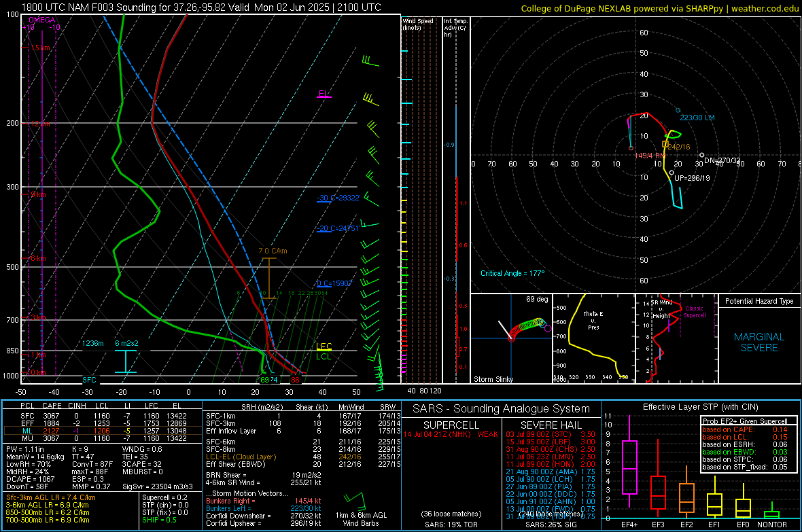Click the DCAPE = 1067 value
Viewport: 802px width, 532px height.
click(30, 479)
